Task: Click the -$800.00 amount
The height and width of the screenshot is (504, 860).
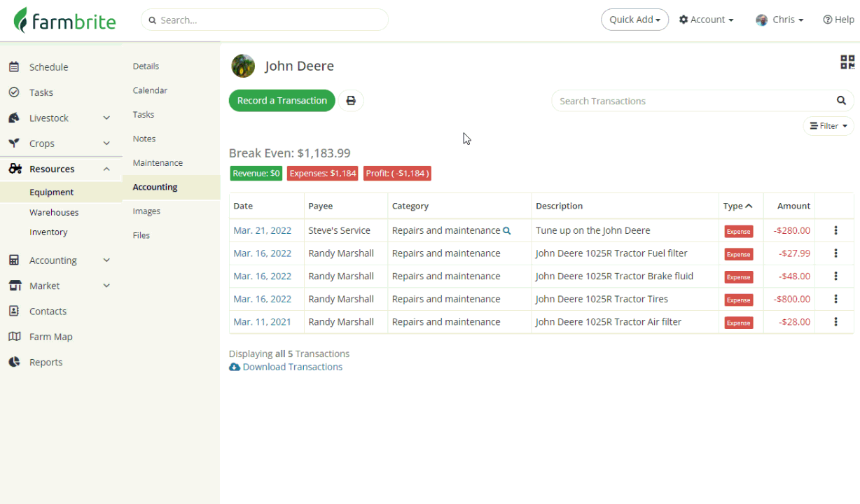Action: point(792,299)
